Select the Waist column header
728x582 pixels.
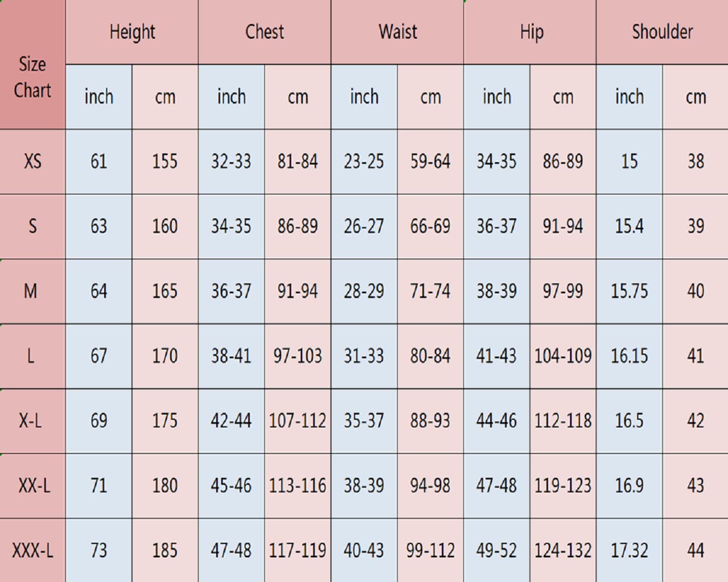pos(398,32)
